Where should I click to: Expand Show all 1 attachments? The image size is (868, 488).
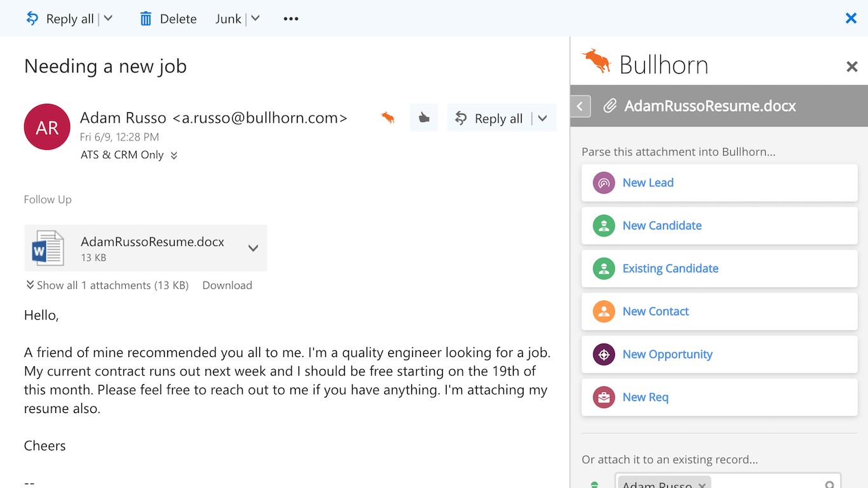point(107,285)
